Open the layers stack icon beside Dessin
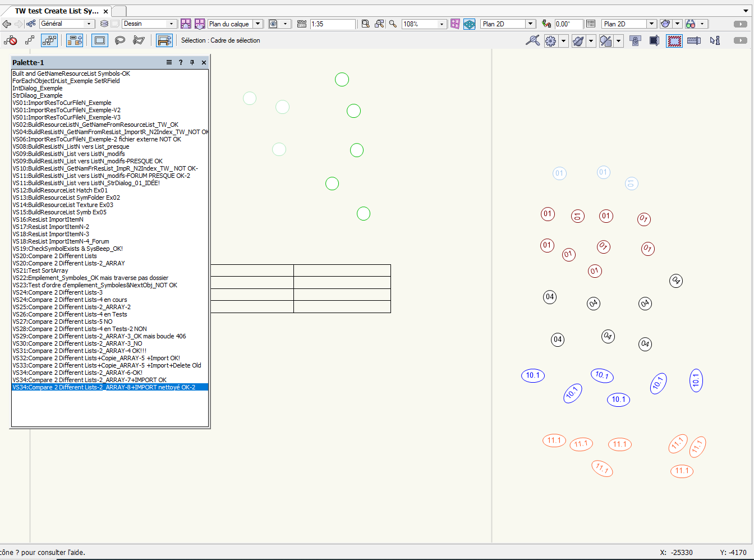754x560 pixels. coord(104,24)
